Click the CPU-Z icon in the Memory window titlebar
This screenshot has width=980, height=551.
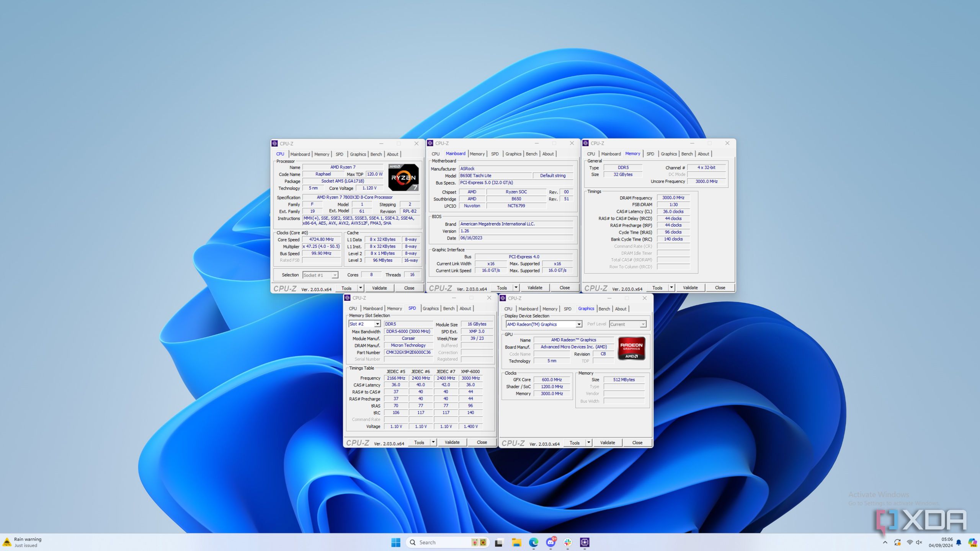tap(586, 143)
